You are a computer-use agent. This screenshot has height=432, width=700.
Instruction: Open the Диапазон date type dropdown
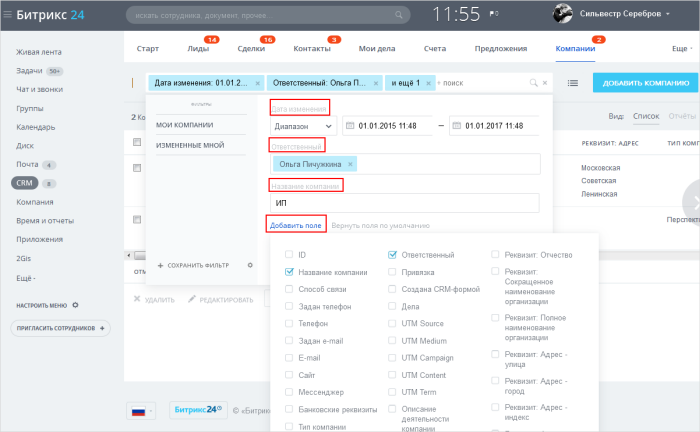point(303,126)
